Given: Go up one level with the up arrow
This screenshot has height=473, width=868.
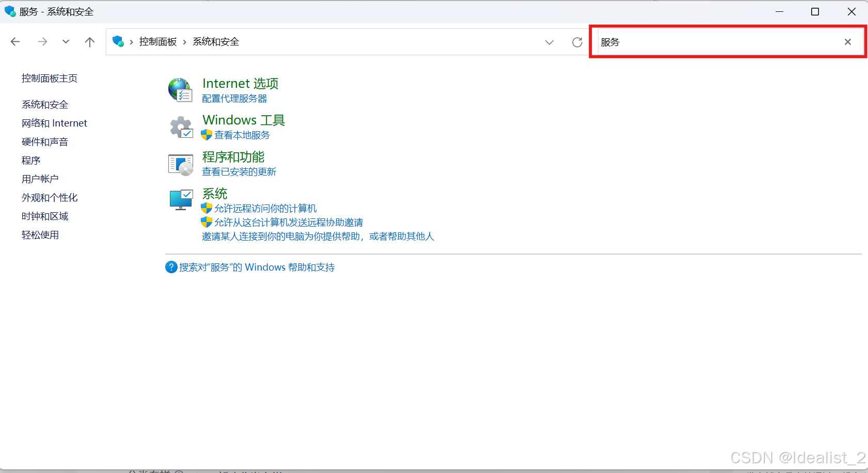Looking at the screenshot, I should click(x=90, y=42).
